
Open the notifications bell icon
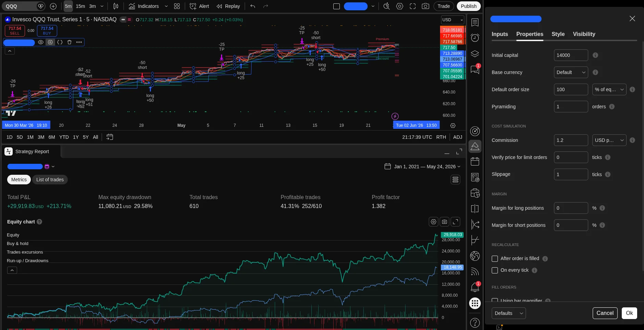(475, 287)
